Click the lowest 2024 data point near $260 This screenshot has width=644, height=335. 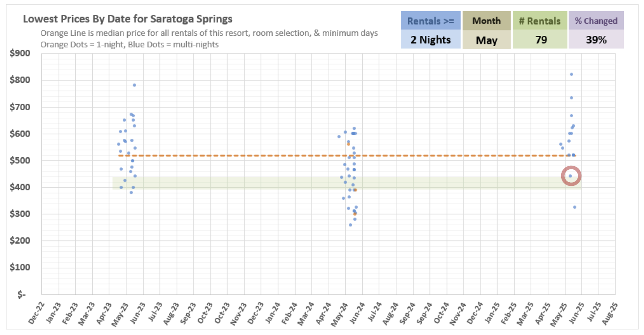(350, 225)
